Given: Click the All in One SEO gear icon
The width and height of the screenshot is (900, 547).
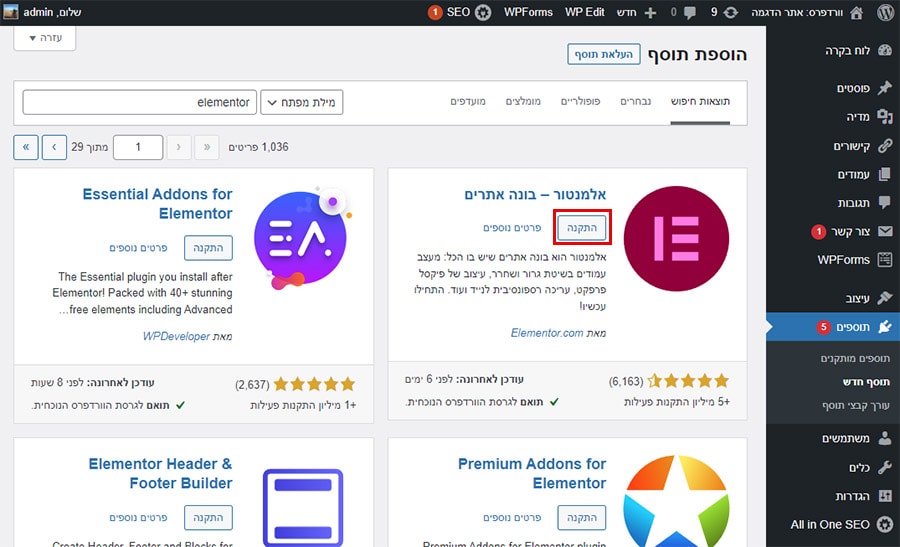Looking at the screenshot, I should pyautogui.click(x=885, y=524).
